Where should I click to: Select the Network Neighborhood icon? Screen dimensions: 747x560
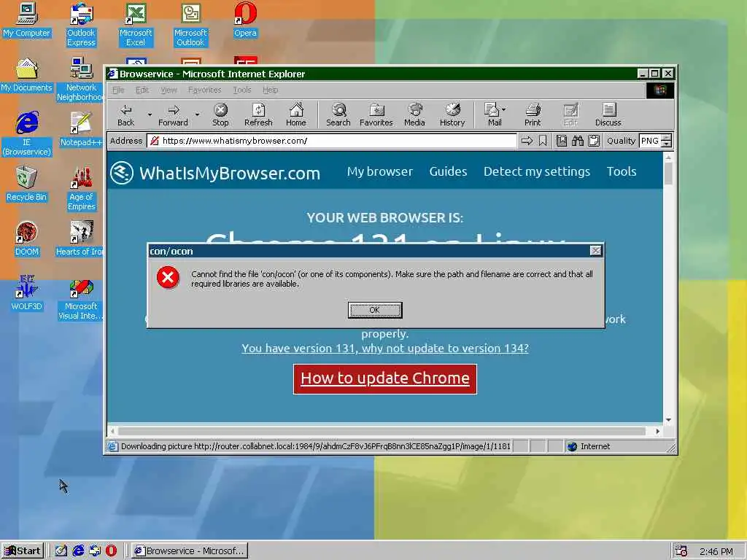point(81,79)
